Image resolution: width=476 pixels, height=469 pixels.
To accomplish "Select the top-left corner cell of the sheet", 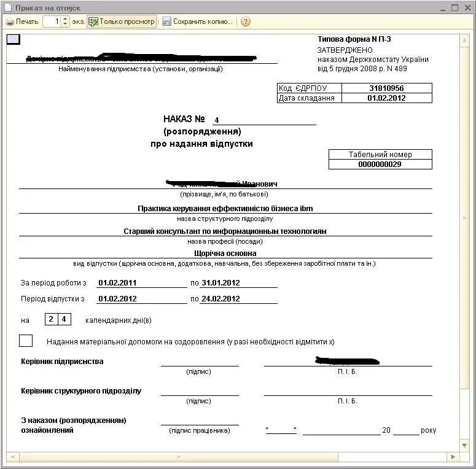I will [14, 39].
